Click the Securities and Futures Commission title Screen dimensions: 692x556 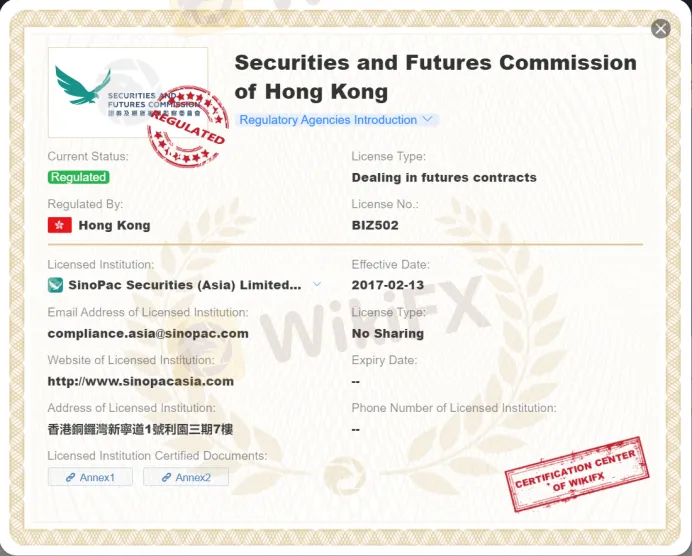(x=435, y=77)
